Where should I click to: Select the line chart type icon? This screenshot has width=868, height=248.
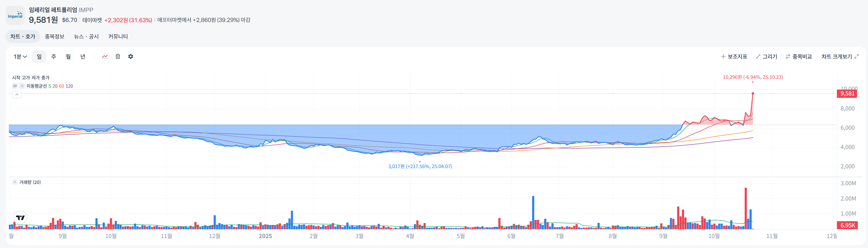(x=105, y=57)
